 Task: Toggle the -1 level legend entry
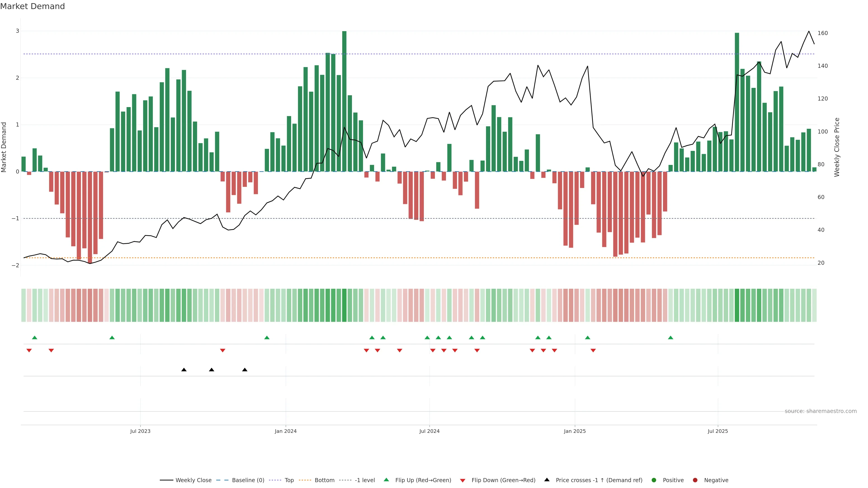tap(365, 480)
